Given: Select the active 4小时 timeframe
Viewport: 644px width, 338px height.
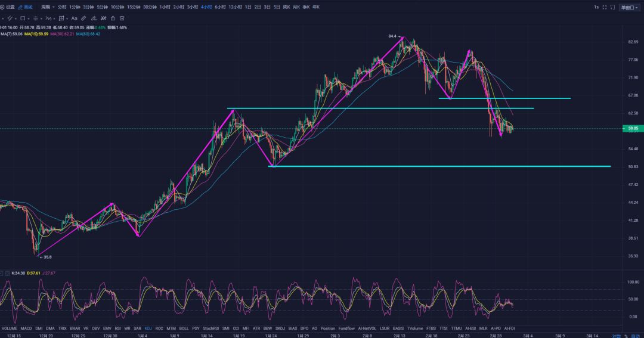Looking at the screenshot, I should (x=206, y=7).
